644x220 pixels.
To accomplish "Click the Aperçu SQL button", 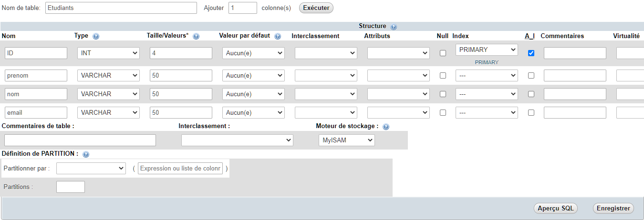I will click(555, 208).
